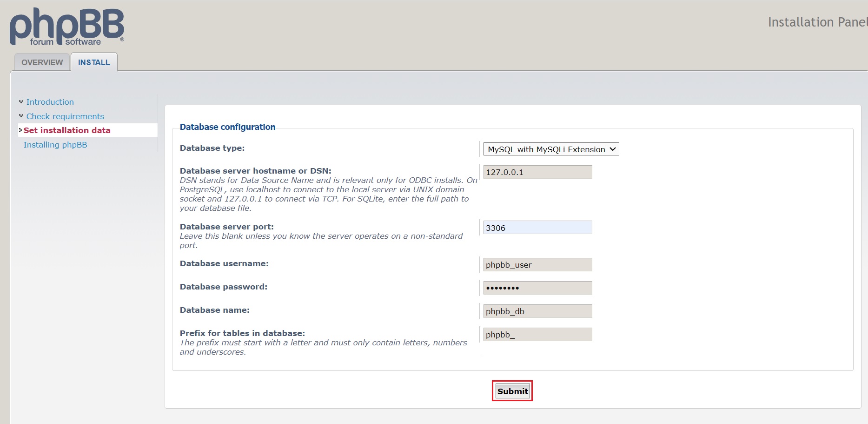Click the phpBB forum software logo

(66, 27)
